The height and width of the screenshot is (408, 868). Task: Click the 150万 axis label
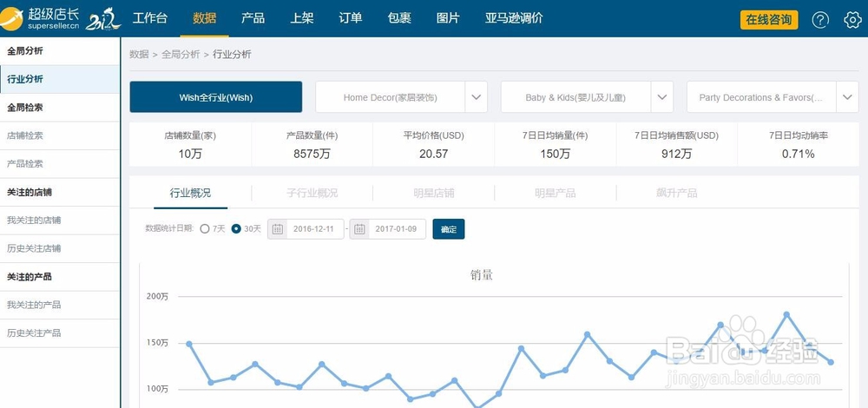(157, 343)
